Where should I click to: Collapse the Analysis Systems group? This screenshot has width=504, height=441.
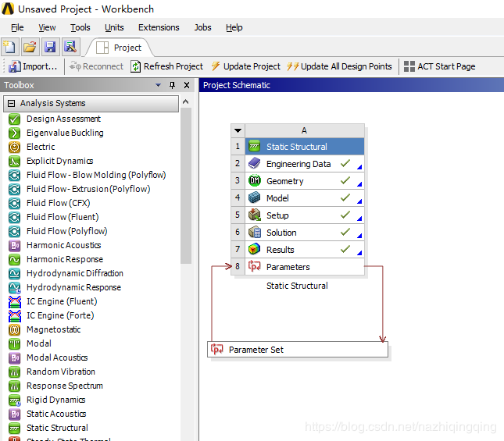pyautogui.click(x=12, y=103)
